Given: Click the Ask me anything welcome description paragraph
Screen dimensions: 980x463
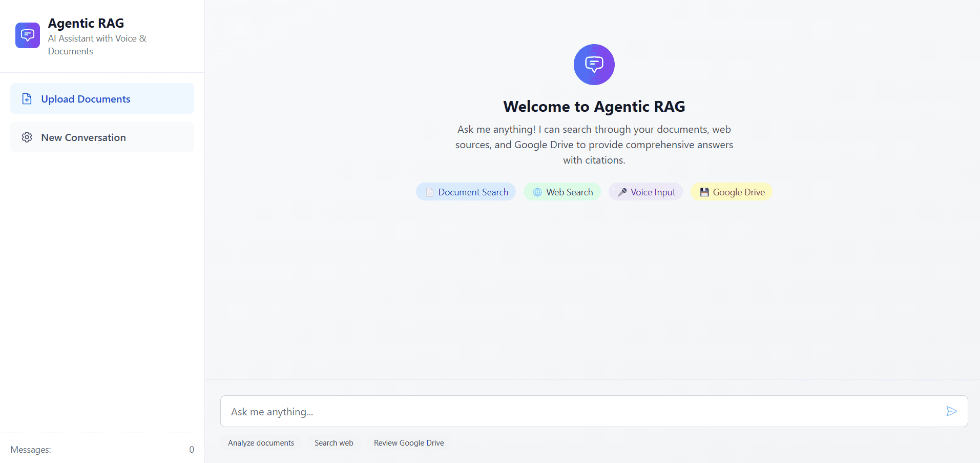Looking at the screenshot, I should (x=594, y=145).
